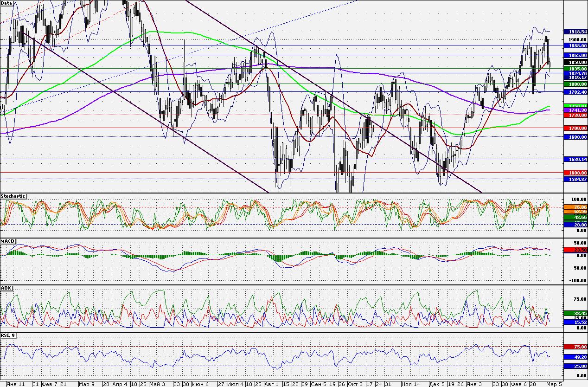The width and height of the screenshot is (588, 387).
Task: Select the purple 1741.30 moving average label
Action: click(x=575, y=110)
